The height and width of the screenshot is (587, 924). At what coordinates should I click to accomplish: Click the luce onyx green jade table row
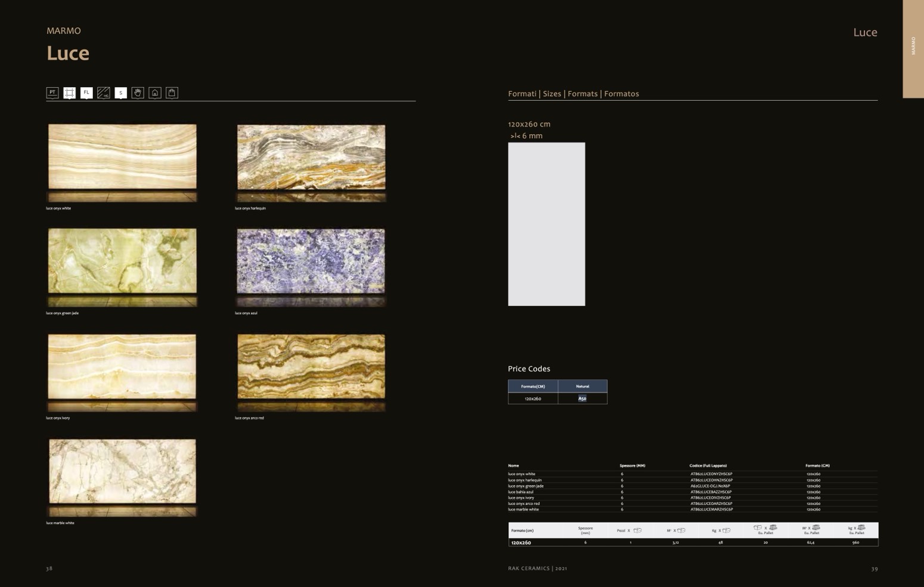(692, 486)
